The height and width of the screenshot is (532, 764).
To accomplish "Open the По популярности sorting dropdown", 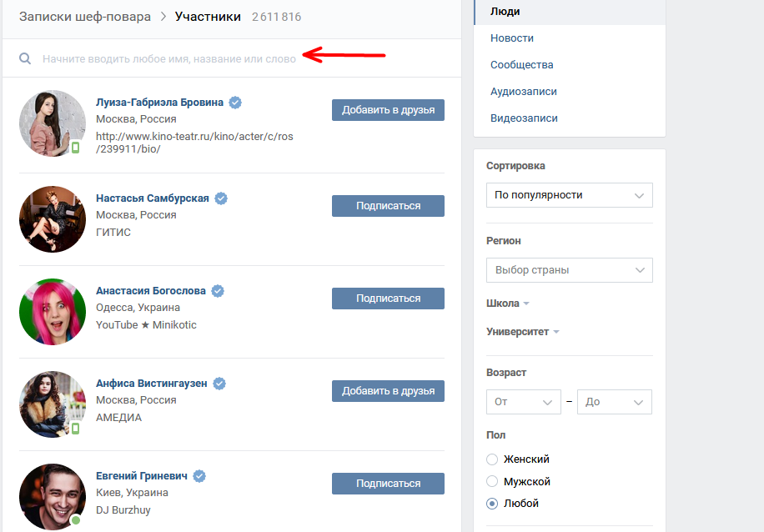I will click(569, 195).
